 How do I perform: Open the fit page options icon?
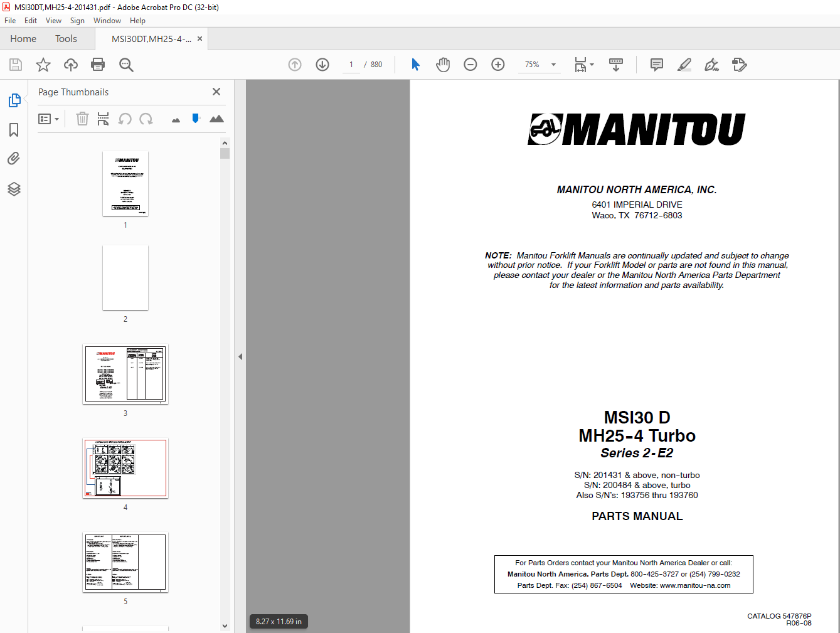[584, 65]
